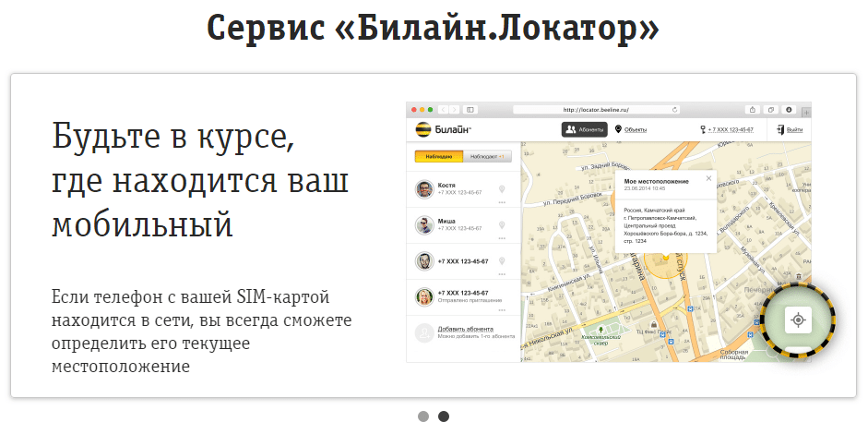The width and height of the screenshot is (868, 434).
Task: Click the location pin in third subscriber row
Action: pyautogui.click(x=502, y=261)
